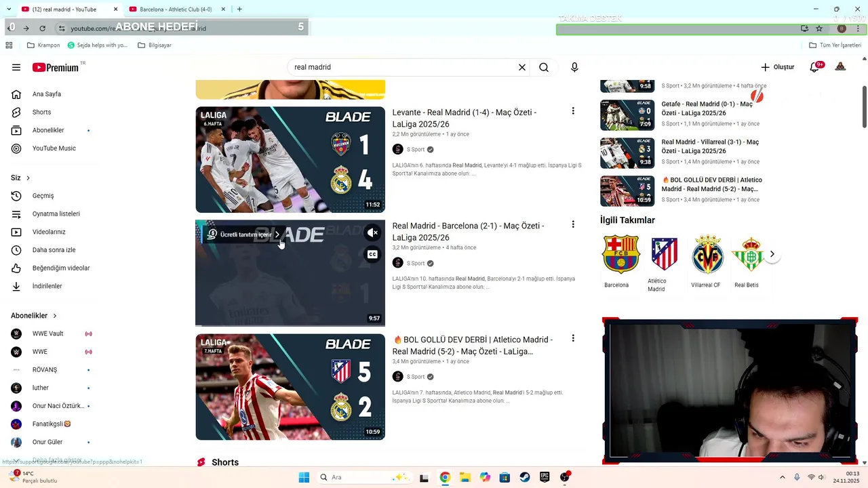Open the Atletico Madrid 5-2 video thumbnail
Screen dimensions: 868x488
(x=290, y=387)
